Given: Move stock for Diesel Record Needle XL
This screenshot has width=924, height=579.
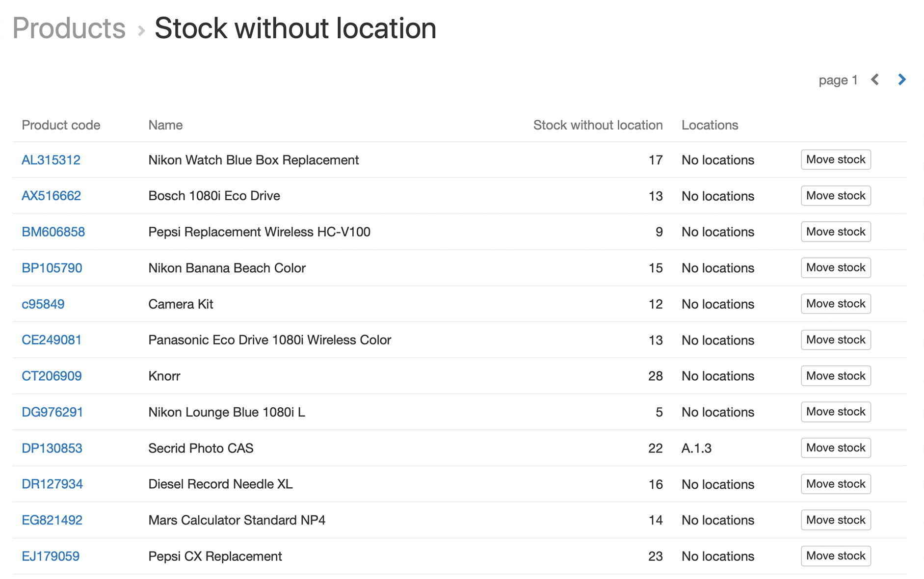Looking at the screenshot, I should (836, 484).
